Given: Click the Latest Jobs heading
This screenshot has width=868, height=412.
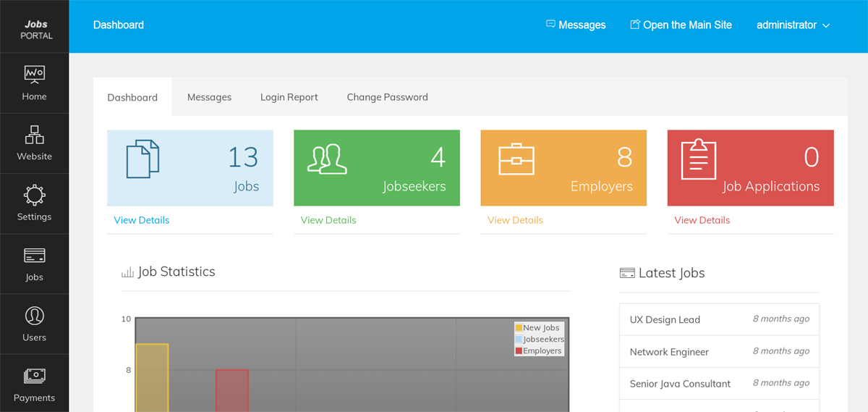Looking at the screenshot, I should coord(671,273).
